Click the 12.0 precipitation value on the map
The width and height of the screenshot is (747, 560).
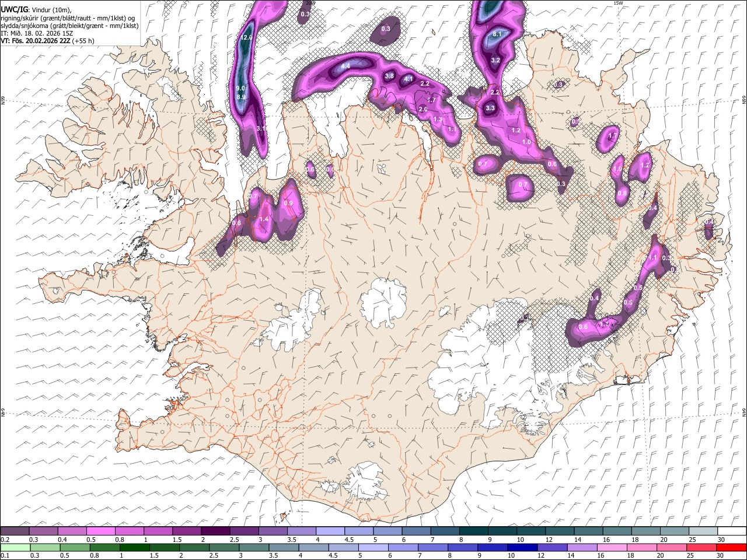coord(246,37)
